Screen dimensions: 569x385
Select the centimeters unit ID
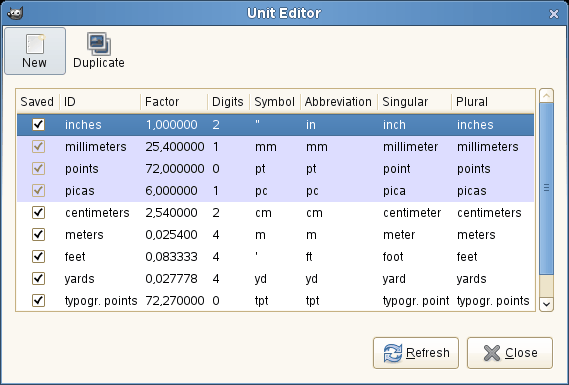point(97,213)
